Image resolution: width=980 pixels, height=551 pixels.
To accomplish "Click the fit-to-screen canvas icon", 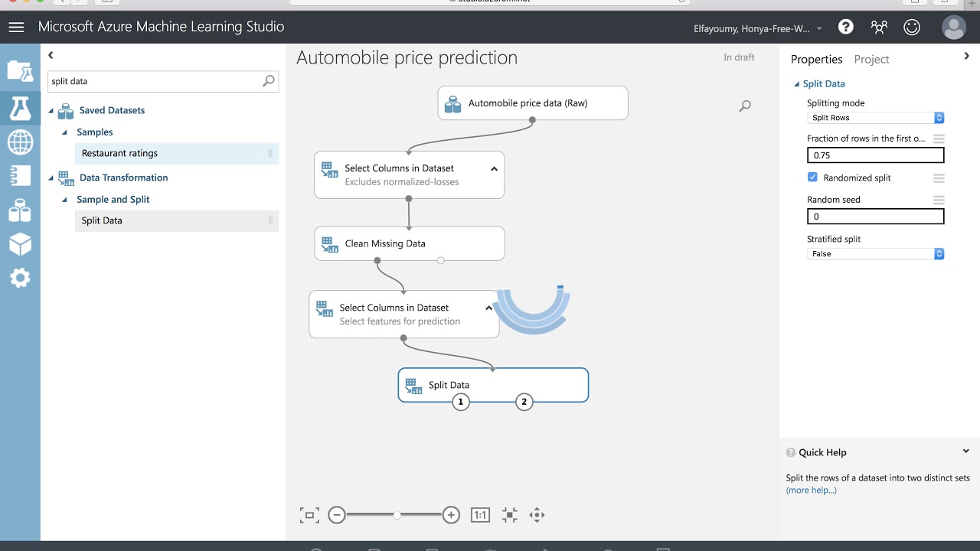I will (309, 515).
